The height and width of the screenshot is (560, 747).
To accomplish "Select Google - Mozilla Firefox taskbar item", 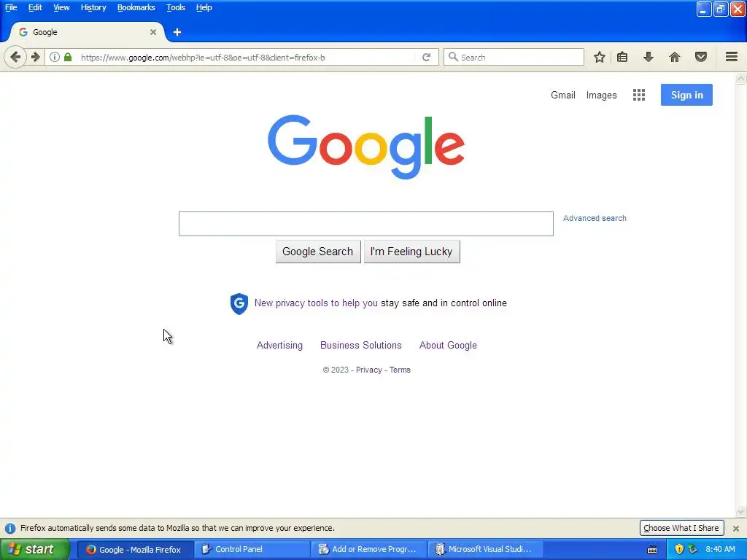I will coord(135,549).
